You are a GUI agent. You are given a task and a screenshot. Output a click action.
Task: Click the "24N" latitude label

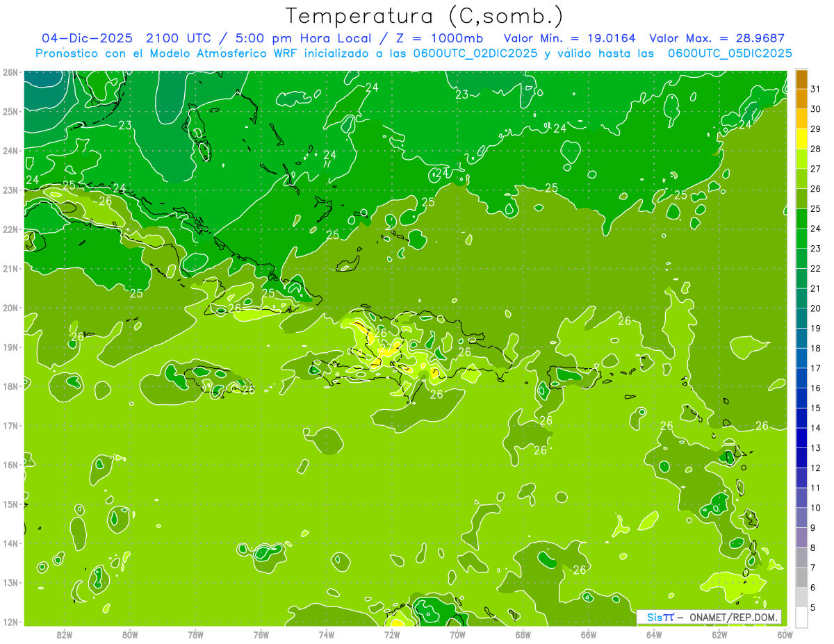[x=10, y=150]
